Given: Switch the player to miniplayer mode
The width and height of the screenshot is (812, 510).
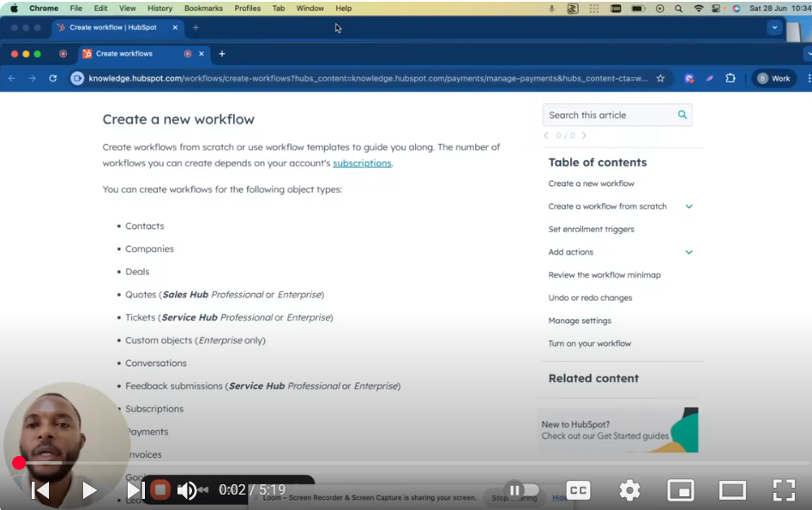Looking at the screenshot, I should tap(681, 489).
